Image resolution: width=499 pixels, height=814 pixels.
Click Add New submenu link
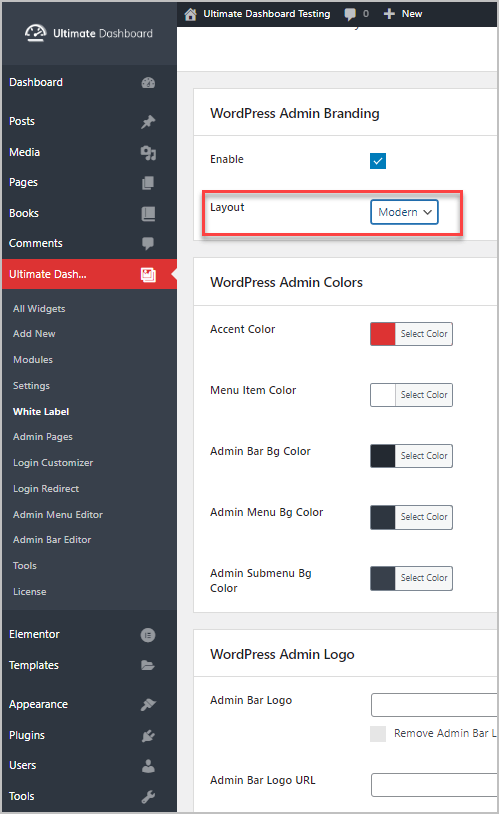click(34, 333)
